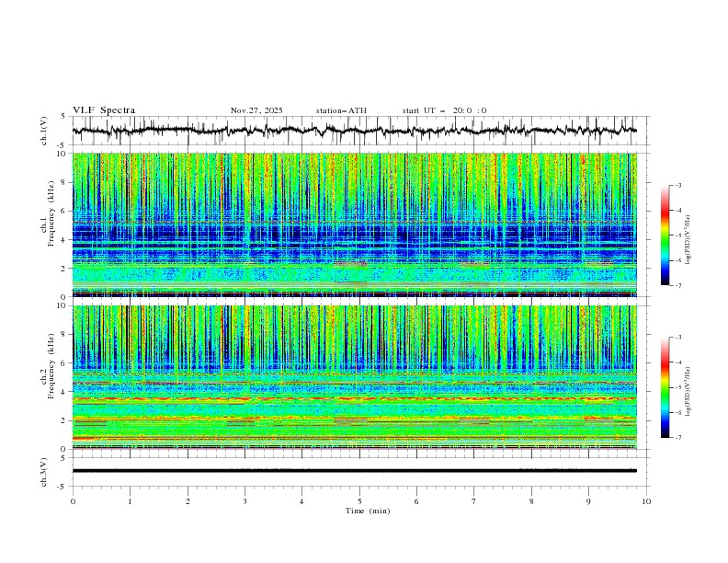This screenshot has width=728, height=563.
Task: Click the red-orange band near 3.5 kHz in ch.2
Action: coord(355,398)
